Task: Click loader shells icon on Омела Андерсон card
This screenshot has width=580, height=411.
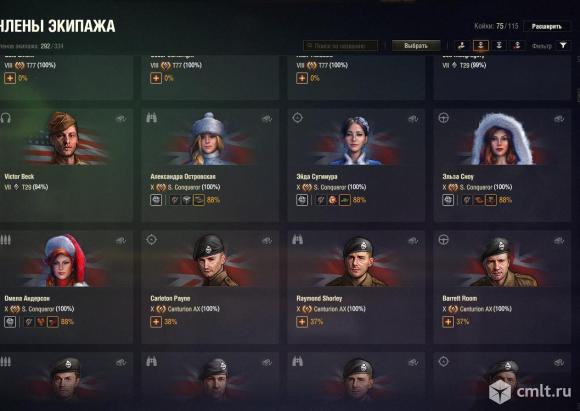Action: [6, 240]
